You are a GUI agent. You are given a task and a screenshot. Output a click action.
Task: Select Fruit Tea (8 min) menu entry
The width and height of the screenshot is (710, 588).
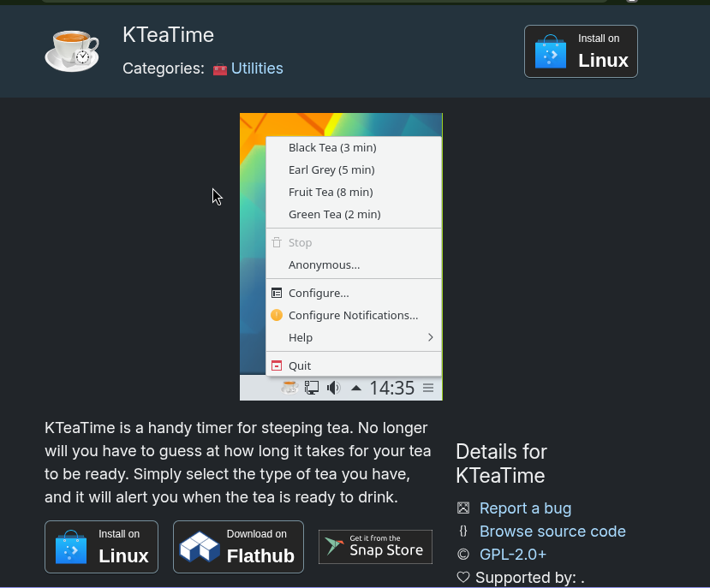pos(354,192)
